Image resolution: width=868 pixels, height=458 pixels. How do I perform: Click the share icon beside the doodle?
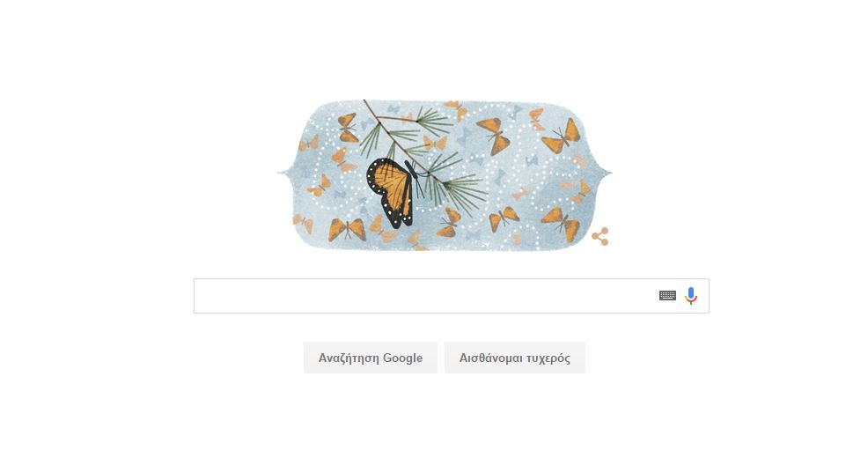600,236
